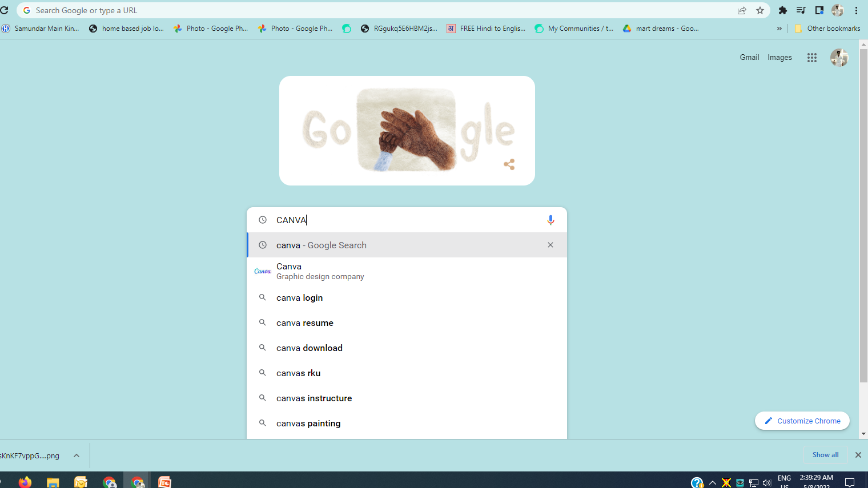
Task: Open Firefox from the taskbar
Action: pyautogui.click(x=25, y=482)
